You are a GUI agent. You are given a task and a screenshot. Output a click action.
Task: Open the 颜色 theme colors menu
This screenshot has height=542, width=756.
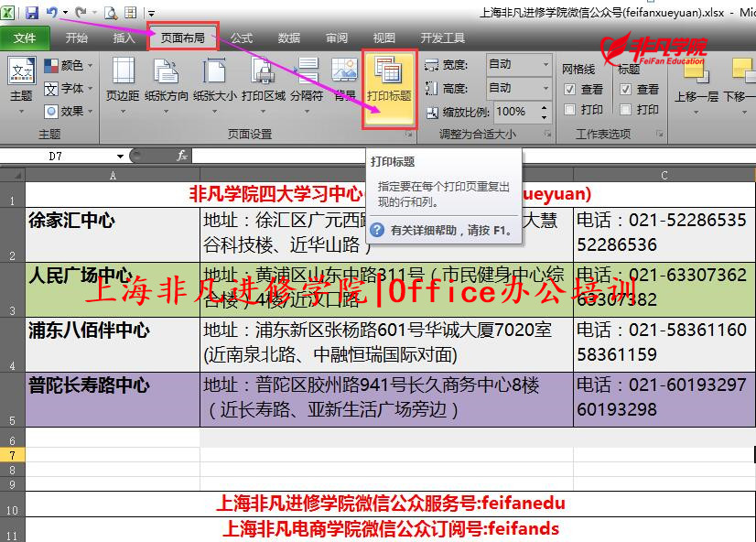pyautogui.click(x=68, y=66)
